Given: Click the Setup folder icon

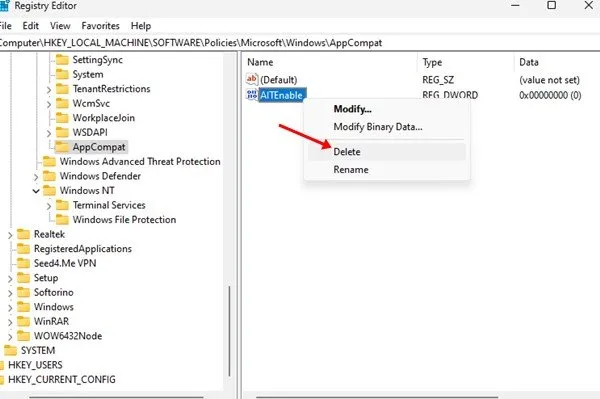Looking at the screenshot, I should 23,278.
